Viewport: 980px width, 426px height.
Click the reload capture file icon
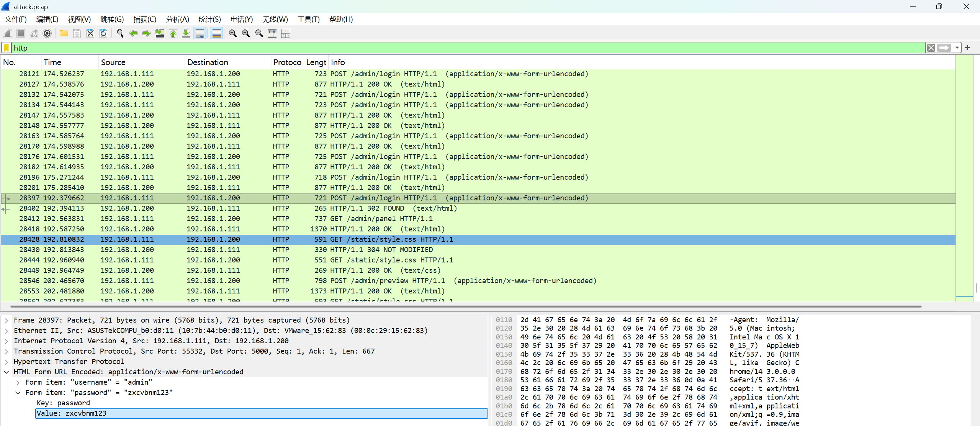click(x=103, y=34)
